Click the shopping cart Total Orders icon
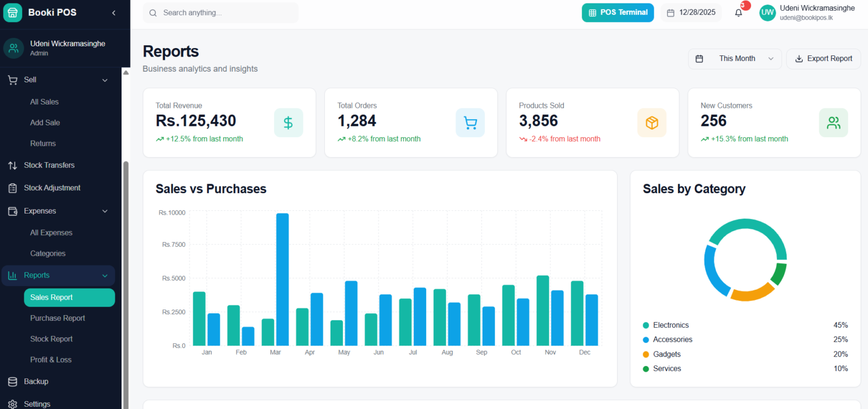 click(x=470, y=123)
